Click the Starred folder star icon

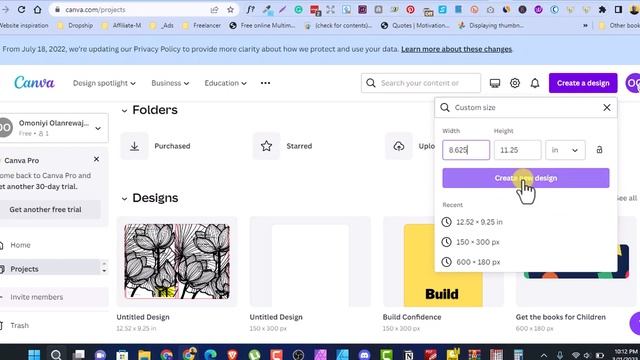click(266, 146)
